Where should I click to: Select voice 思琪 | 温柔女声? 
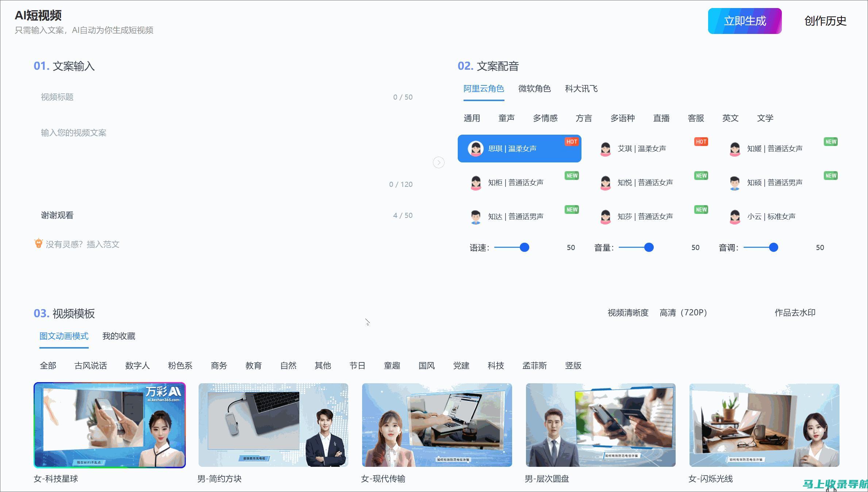point(519,149)
